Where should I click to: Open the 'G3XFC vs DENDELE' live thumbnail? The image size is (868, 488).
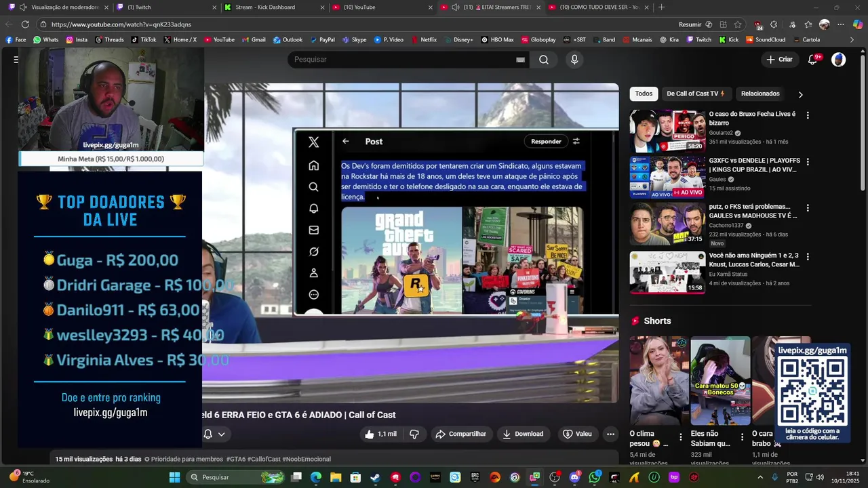[x=667, y=177]
